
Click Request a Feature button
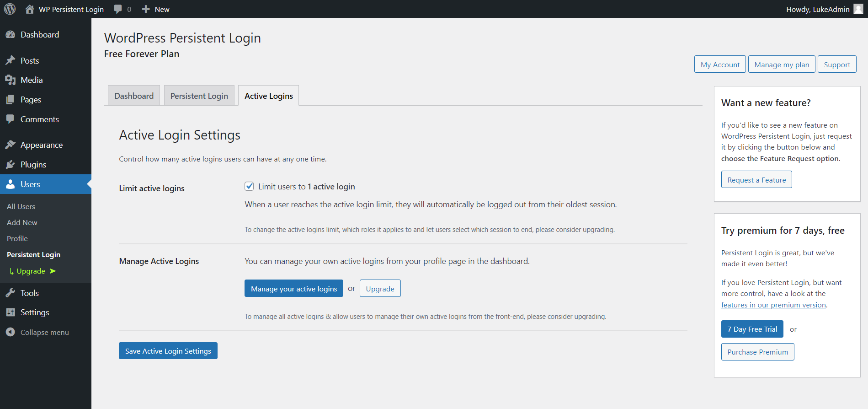[756, 180]
